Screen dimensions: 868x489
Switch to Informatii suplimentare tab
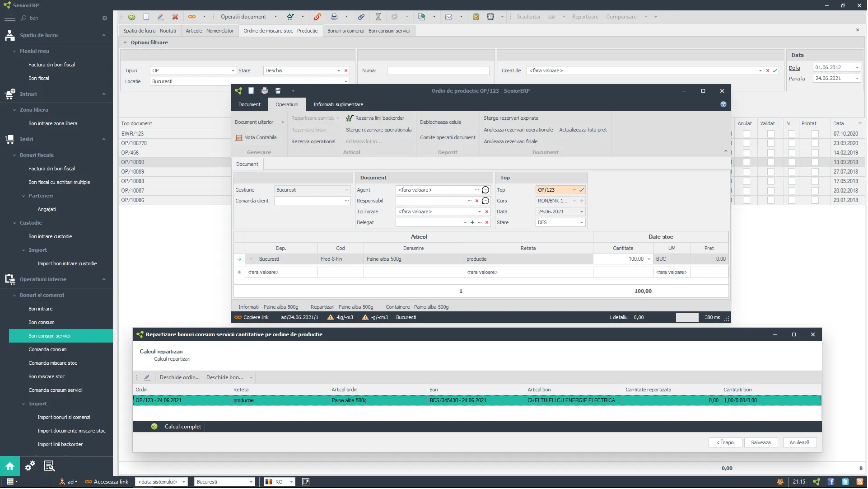pyautogui.click(x=338, y=104)
